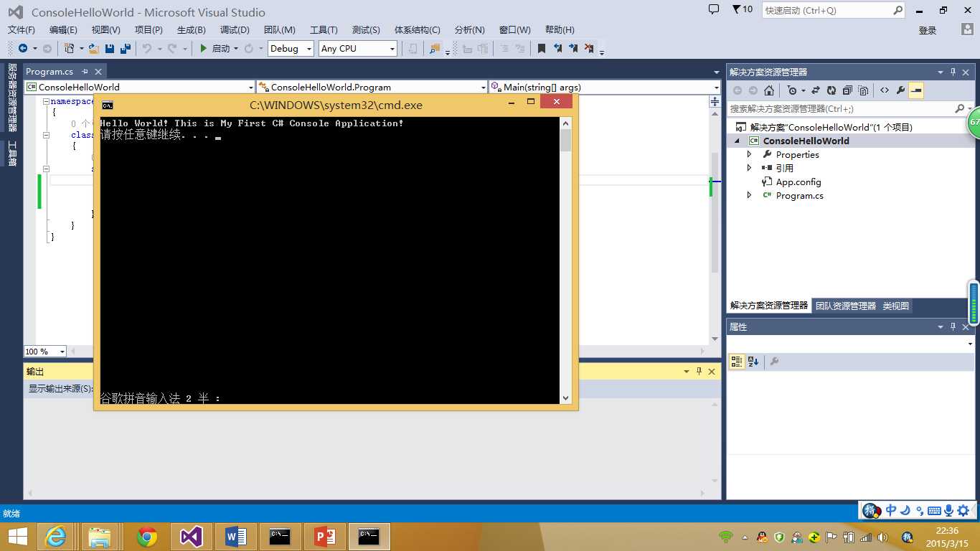Open the 服务器资源管理器 side tab
The width and height of the screenshot is (980, 551).
(11, 98)
